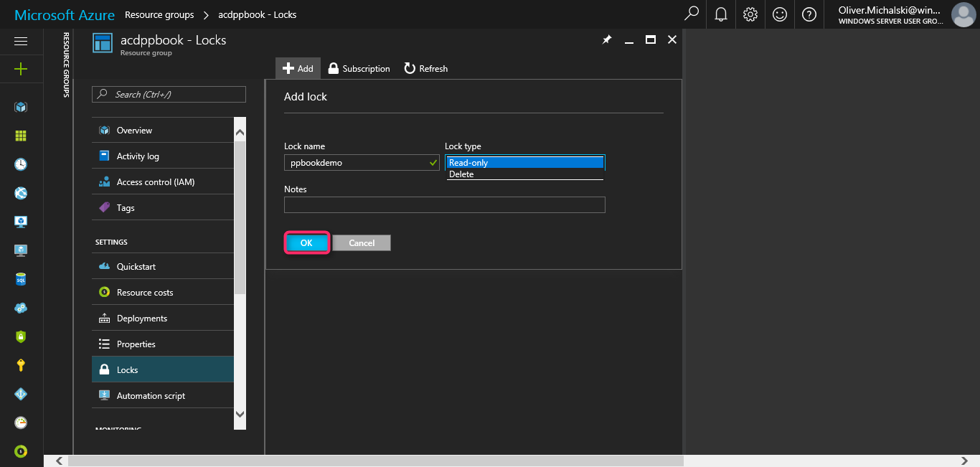Click OK to create the lock
980x467 pixels.
307,243
